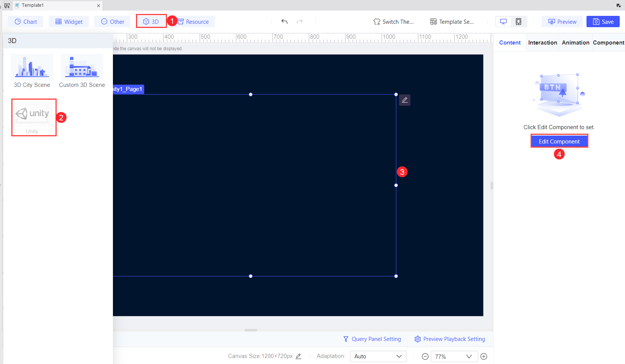Open Query Panel Setting
Screen dimensions: 625x364
click(372, 339)
